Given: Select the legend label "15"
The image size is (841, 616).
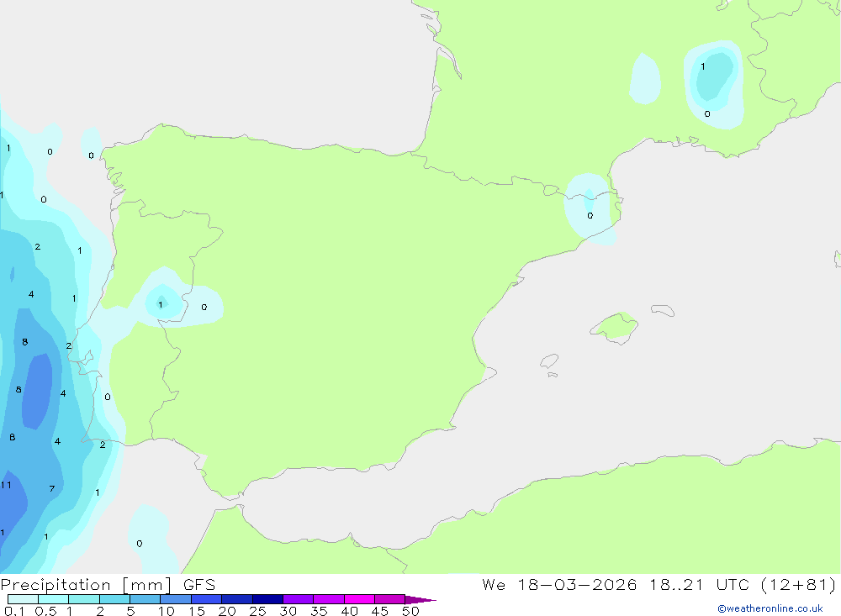Looking at the screenshot, I should [x=197, y=611].
